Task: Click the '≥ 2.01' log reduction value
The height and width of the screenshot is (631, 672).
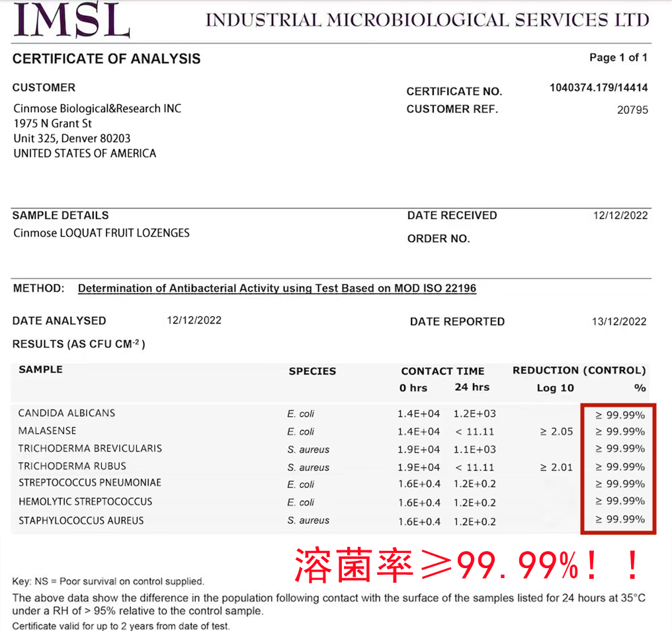Action: coord(556,467)
